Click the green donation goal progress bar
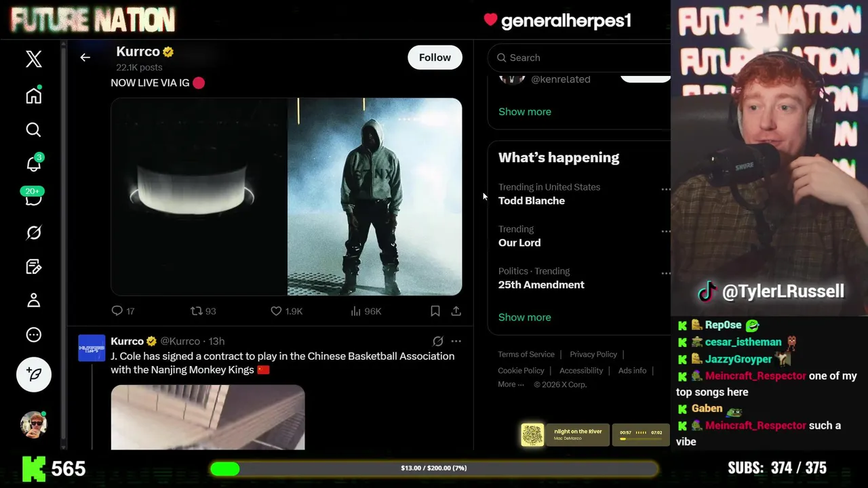 [434, 468]
